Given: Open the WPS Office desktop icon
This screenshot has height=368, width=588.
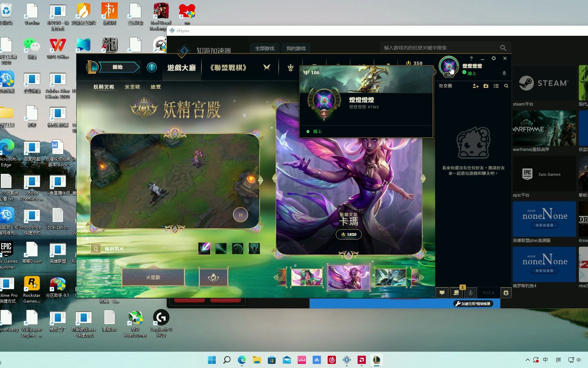Looking at the screenshot, I should click(58, 49).
